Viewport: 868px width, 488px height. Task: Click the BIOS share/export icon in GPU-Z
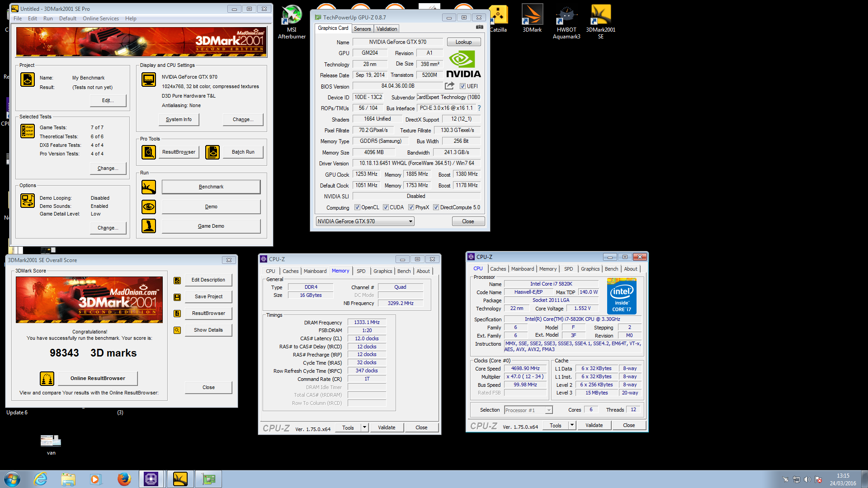point(449,86)
